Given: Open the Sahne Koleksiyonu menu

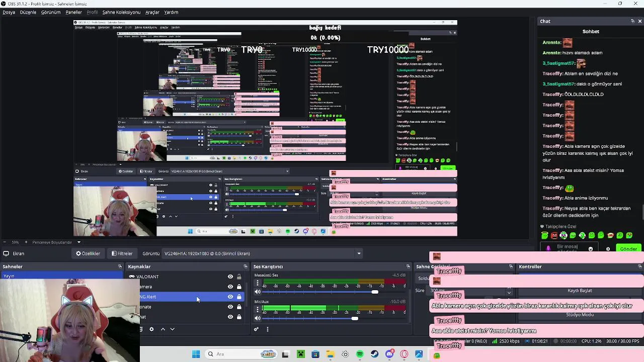Looking at the screenshot, I should [121, 12].
